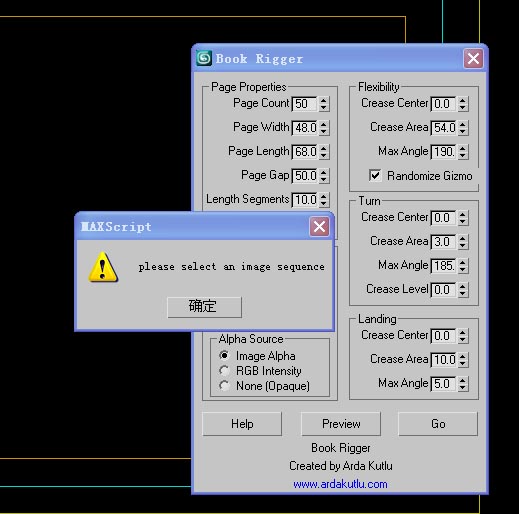Image resolution: width=519 pixels, height=514 pixels.
Task: Click the Page Width spinner arrows
Action: tap(324, 128)
